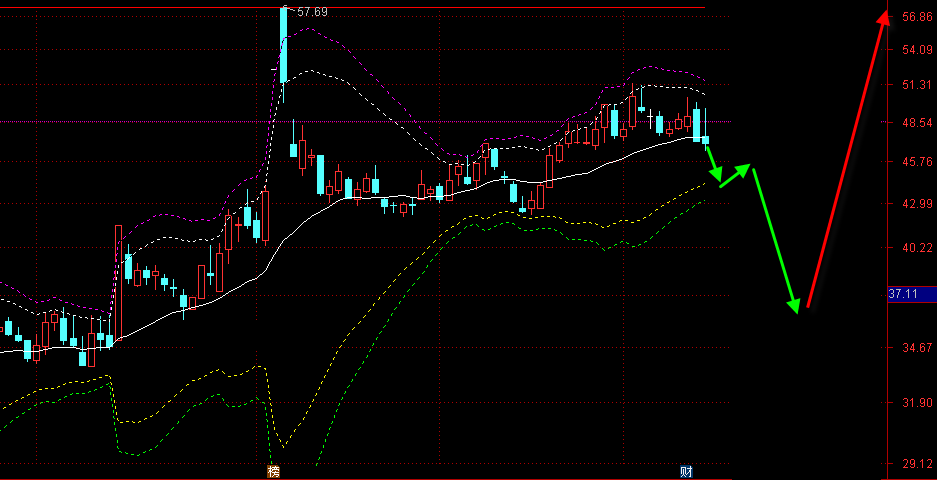Click the 31.90 price axis label
The width and height of the screenshot is (937, 480).
click(917, 403)
